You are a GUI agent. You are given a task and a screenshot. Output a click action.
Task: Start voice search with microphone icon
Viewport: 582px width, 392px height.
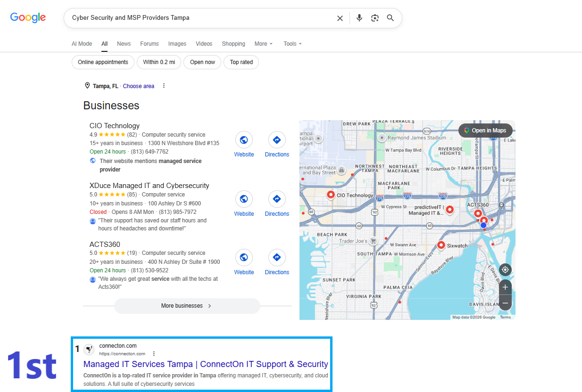click(359, 18)
